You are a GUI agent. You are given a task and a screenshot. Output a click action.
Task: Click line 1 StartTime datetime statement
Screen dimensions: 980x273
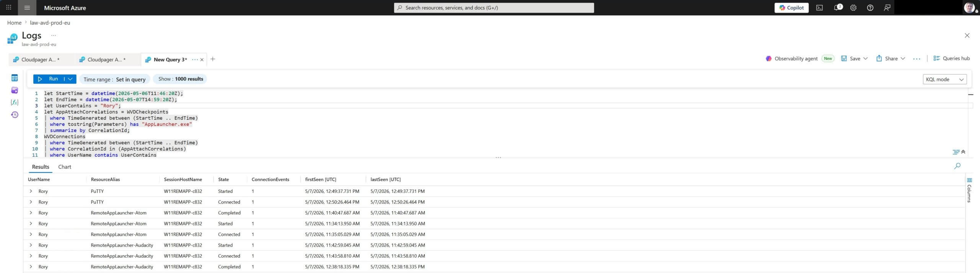(114, 93)
